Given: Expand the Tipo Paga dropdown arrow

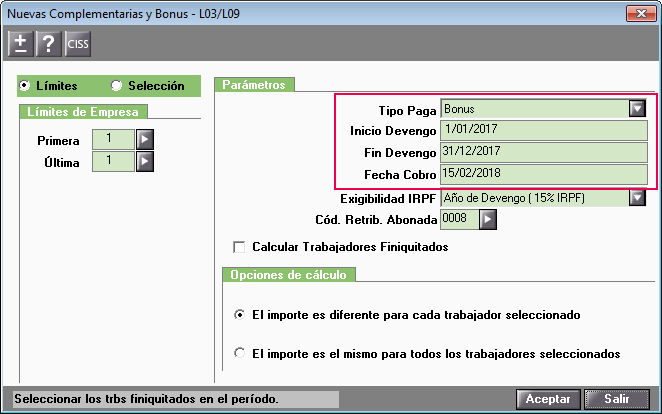Looking at the screenshot, I should (x=637, y=109).
